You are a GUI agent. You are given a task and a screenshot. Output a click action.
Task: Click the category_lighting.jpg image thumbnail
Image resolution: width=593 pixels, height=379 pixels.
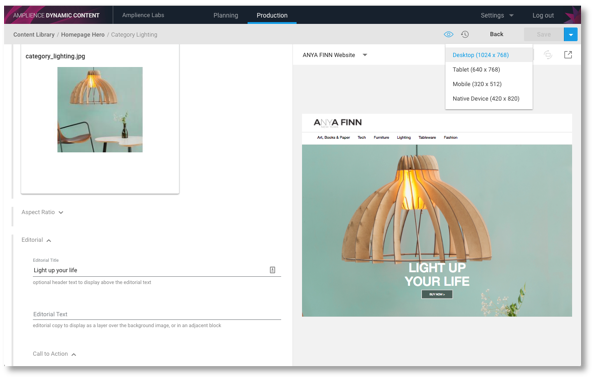100,110
